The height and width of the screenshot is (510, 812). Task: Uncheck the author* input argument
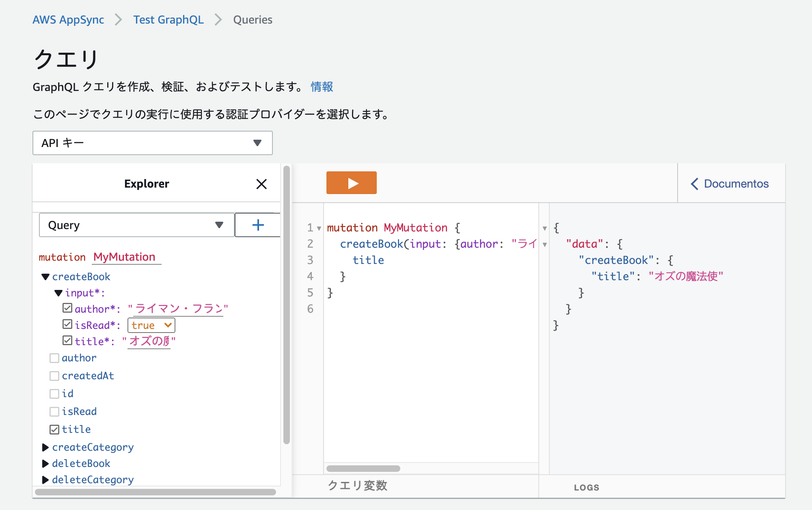(67, 308)
